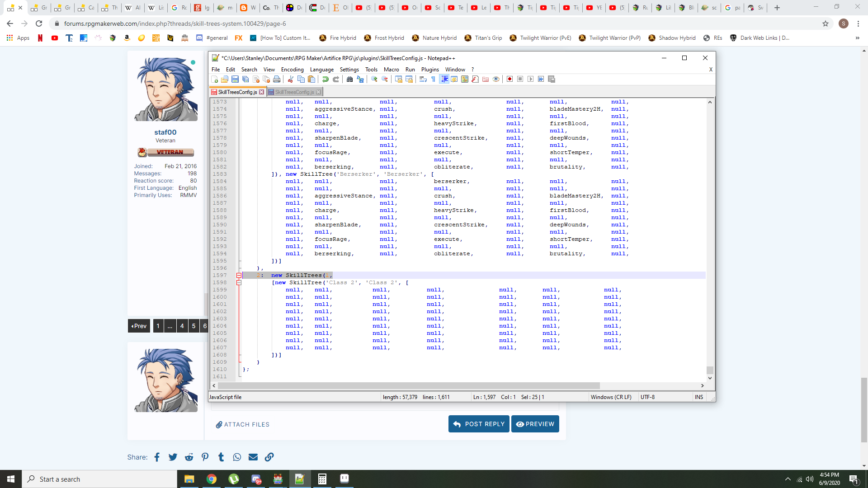868x488 pixels.
Task: Click the Notepad++ horizontal scrollbar thumb
Action: (409, 386)
